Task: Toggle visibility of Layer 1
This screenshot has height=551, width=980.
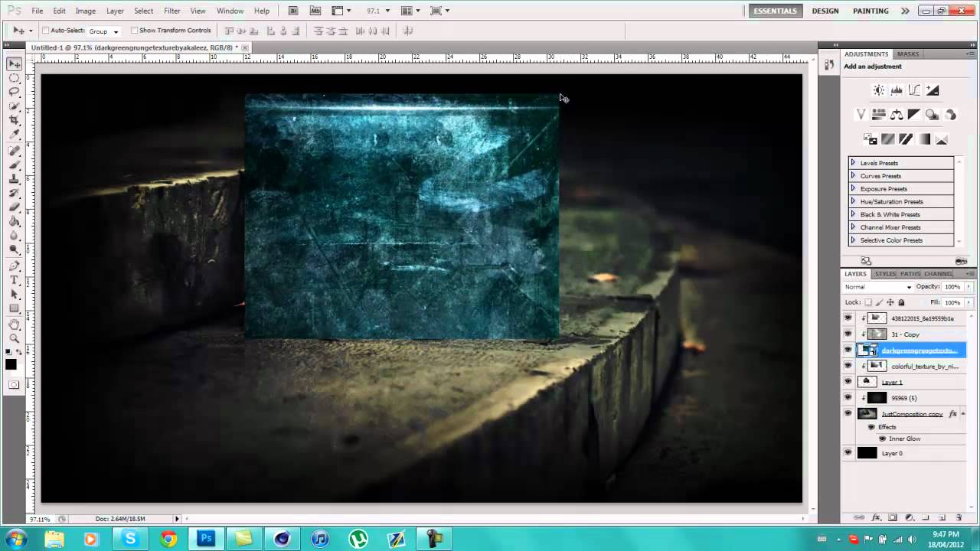Action: 848,382
